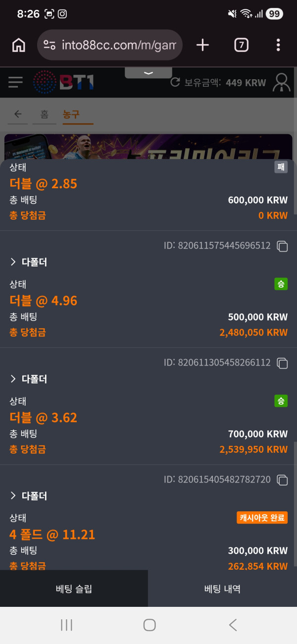Open the browser three-dot menu
The height and width of the screenshot is (644, 297).
coord(278,45)
